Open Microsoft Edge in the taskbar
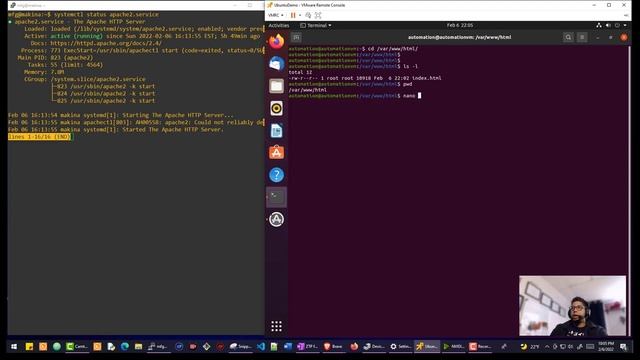This screenshot has height=360, width=640. (124, 347)
